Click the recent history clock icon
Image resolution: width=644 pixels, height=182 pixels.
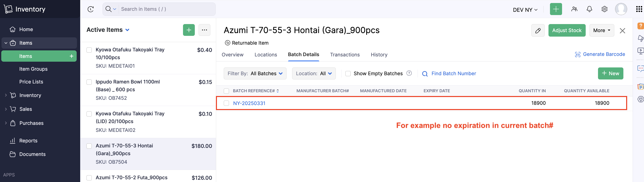[91, 9]
